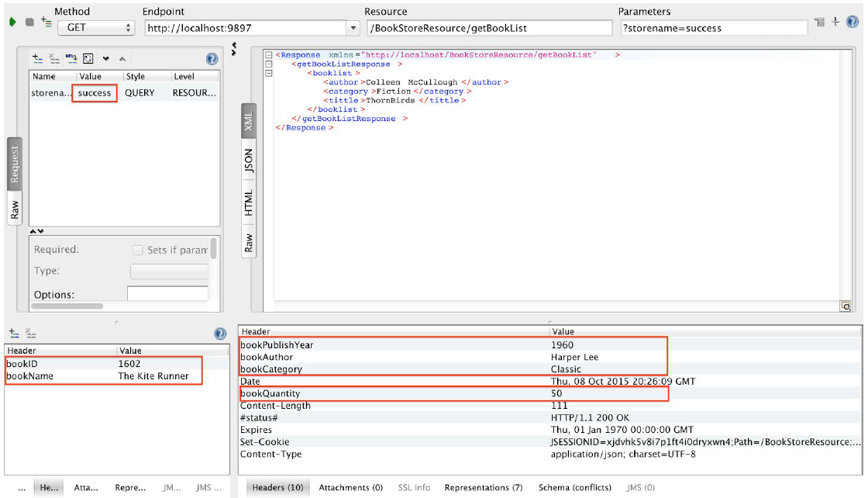Click the update parameters from URL icon
The width and height of the screenshot is (868, 498).
71,58
